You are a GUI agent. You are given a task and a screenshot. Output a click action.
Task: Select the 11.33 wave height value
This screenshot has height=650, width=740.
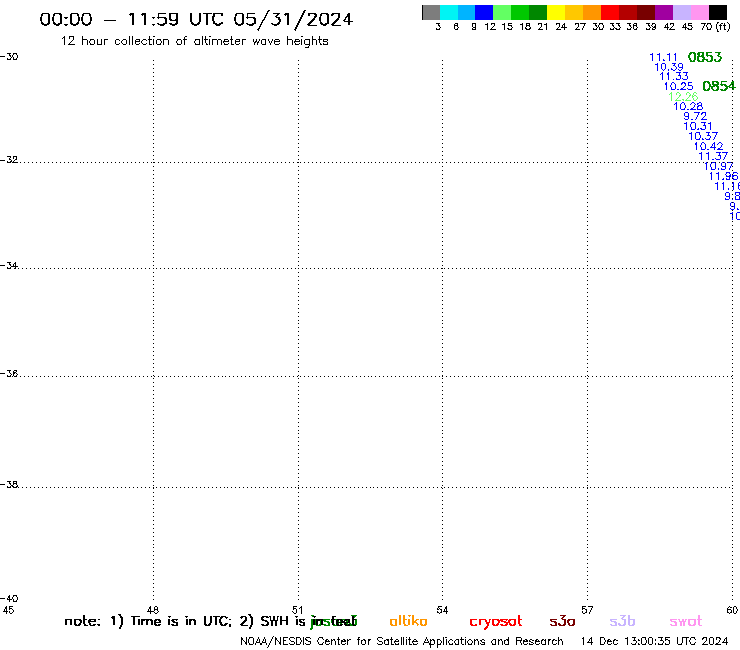point(674,76)
